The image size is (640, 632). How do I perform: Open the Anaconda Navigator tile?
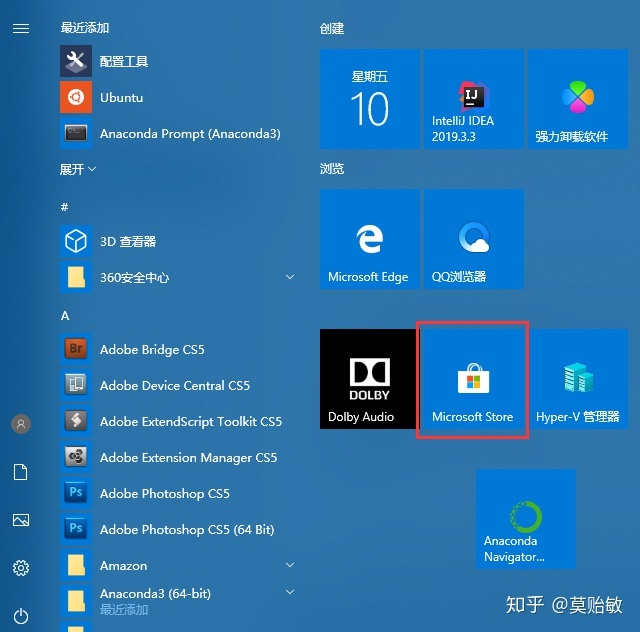point(526,519)
